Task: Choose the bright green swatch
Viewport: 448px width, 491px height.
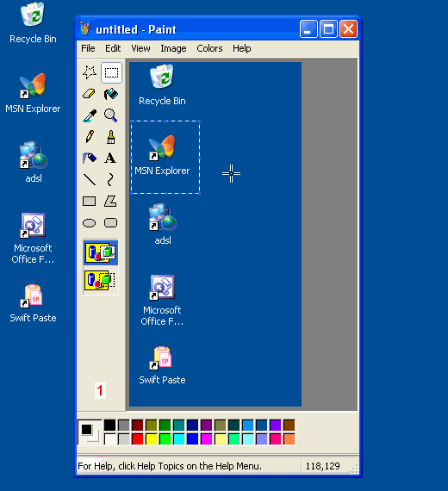Action: tap(165, 439)
